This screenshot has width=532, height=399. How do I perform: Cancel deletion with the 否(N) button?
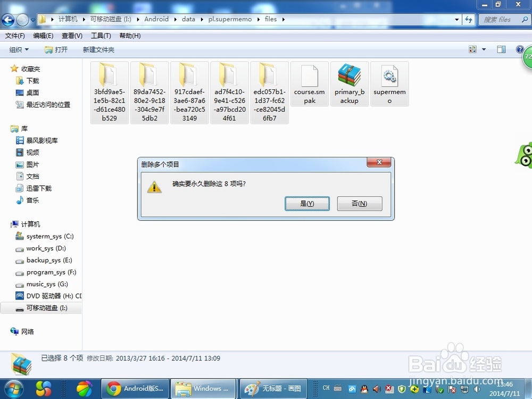360,204
